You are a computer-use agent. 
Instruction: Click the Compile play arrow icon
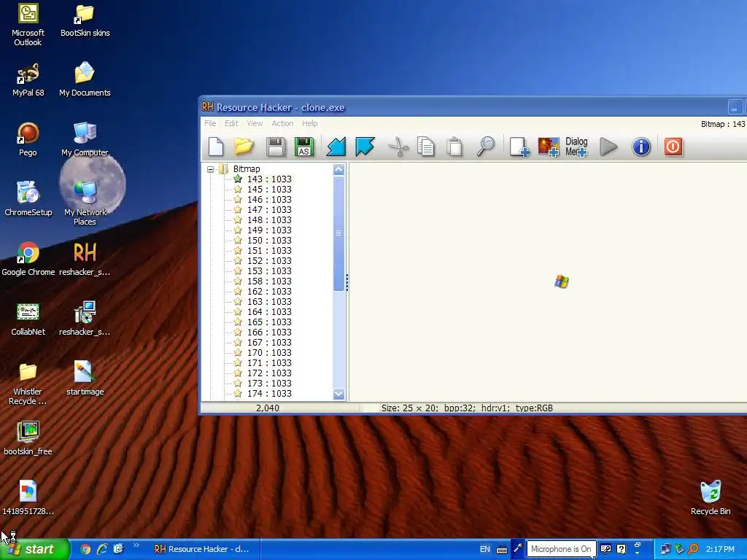(x=608, y=147)
